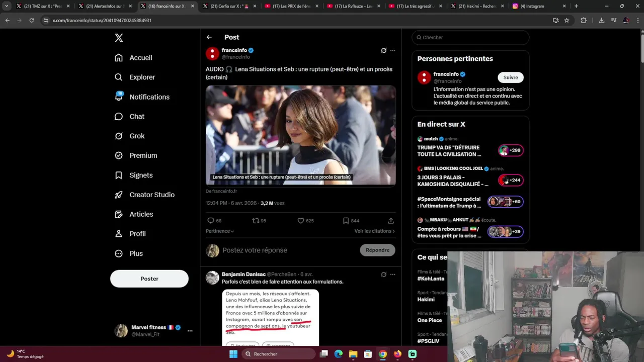Image resolution: width=644 pixels, height=362 pixels.
Task: Click the Chercher search field
Action: [470, 38]
